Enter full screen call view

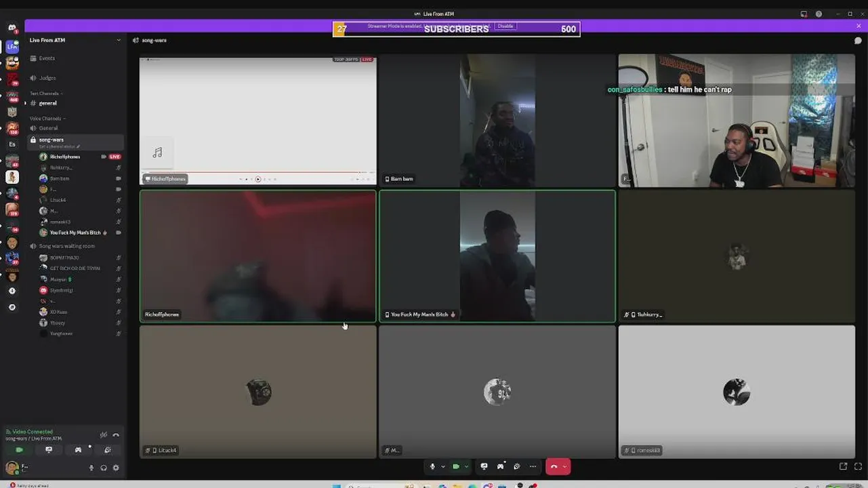[x=858, y=466]
